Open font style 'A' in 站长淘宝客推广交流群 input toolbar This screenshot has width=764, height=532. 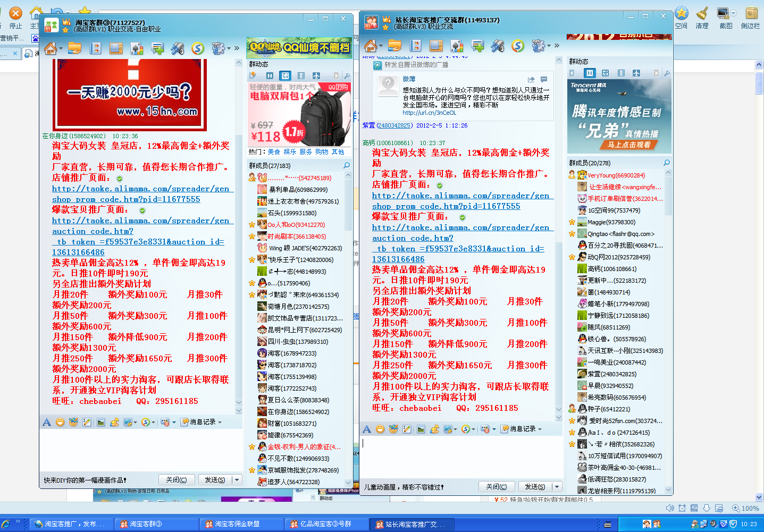(x=367, y=429)
